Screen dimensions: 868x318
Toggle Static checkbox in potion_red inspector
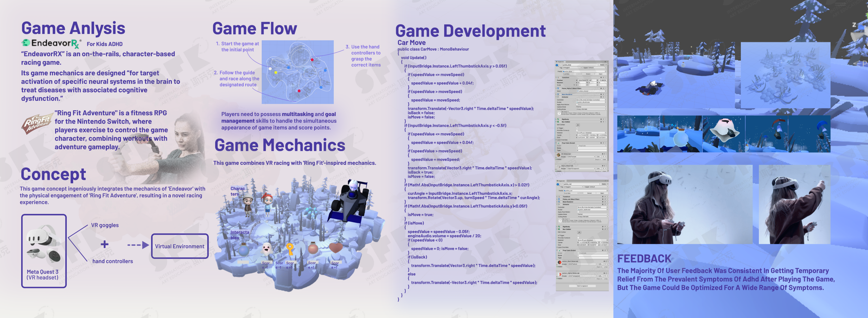pos(601,184)
